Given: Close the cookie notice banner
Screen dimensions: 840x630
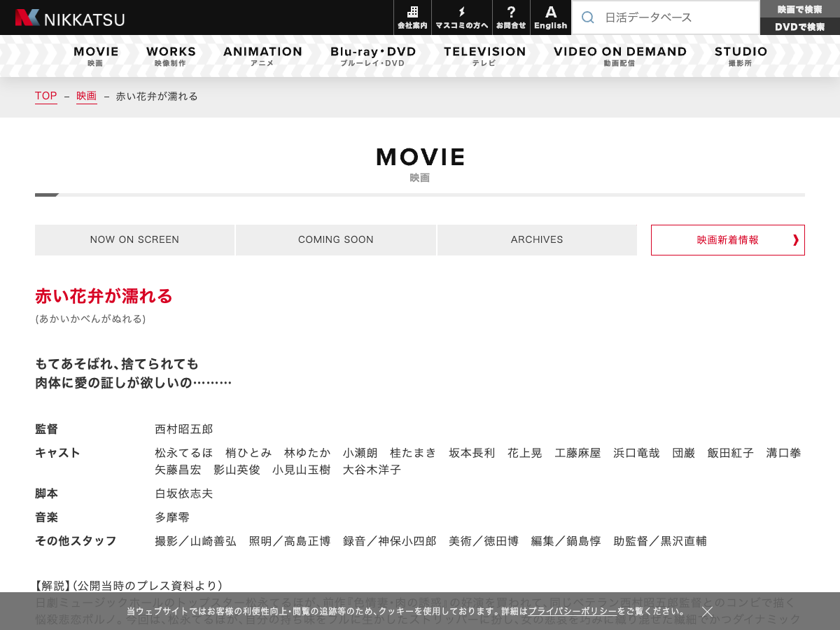Looking at the screenshot, I should pyautogui.click(x=707, y=612).
